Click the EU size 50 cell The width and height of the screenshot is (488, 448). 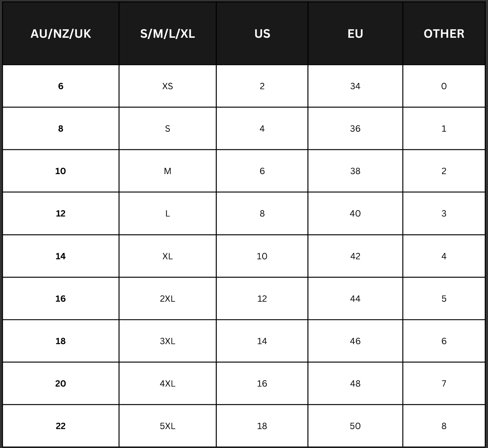tap(355, 426)
